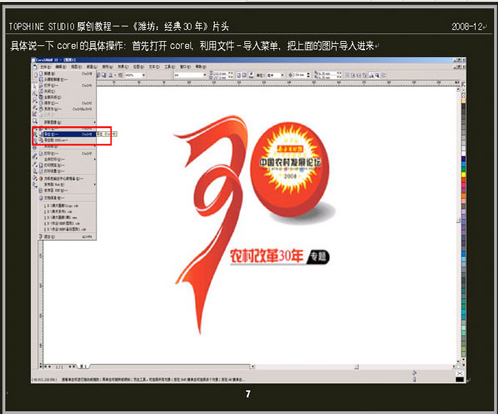Viewport: 498px width, 414px height.
Task: Choose 文档信息 in the File menu
Action: [68, 198]
